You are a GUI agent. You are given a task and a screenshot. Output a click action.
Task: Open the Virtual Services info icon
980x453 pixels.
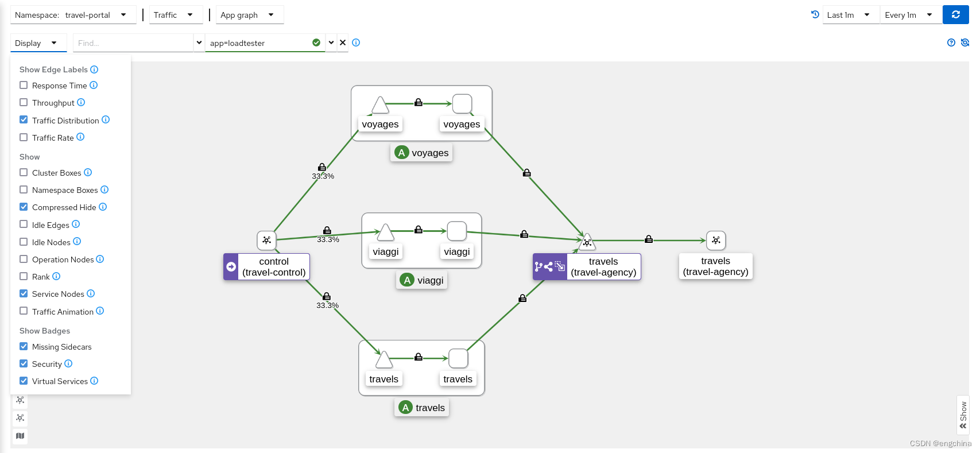point(94,381)
